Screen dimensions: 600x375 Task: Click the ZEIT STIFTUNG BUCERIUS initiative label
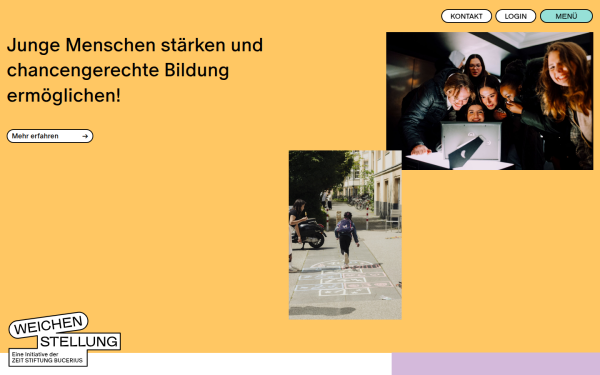point(48,357)
